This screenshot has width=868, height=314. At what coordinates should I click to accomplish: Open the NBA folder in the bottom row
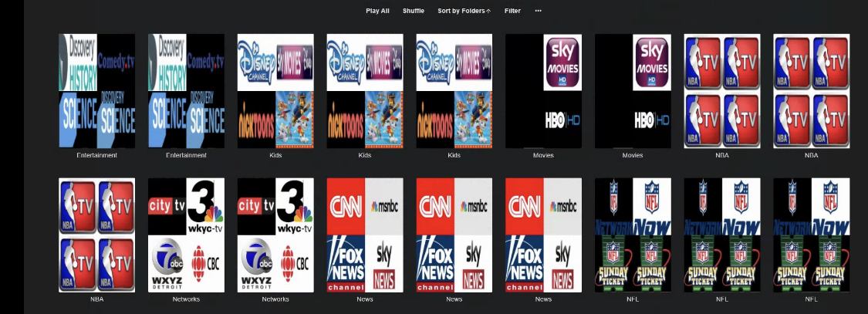click(x=97, y=235)
